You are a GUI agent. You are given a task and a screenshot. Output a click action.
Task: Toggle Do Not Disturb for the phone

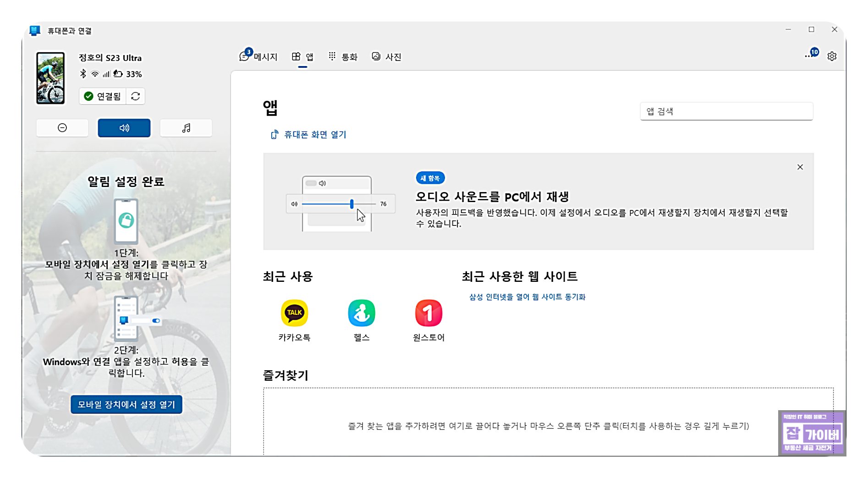click(x=62, y=128)
